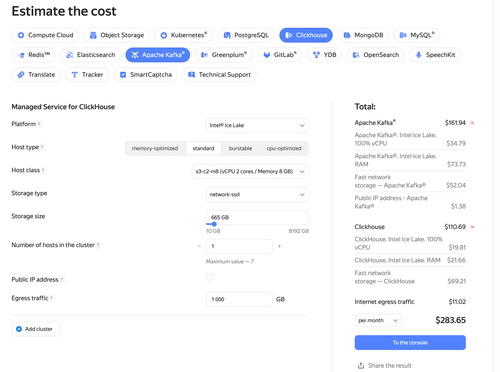Click the Greenplum chip icon
Viewport: 500px width, 372px height.
[204, 55]
